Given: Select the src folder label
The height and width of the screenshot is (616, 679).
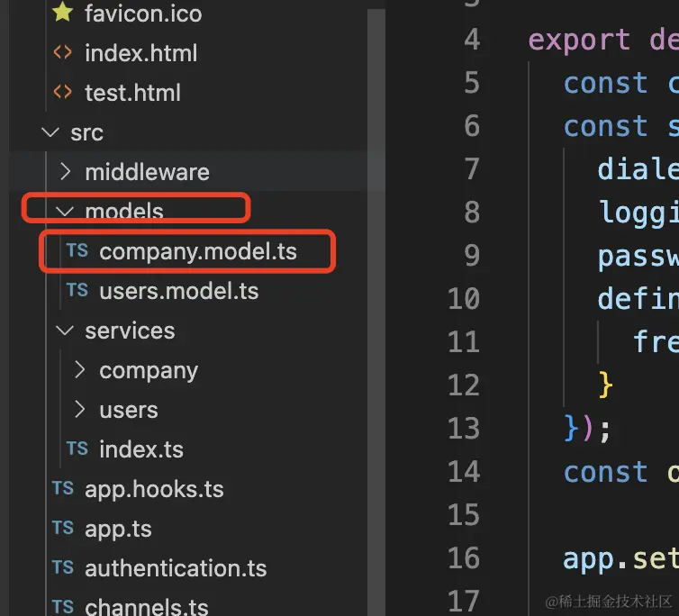Looking at the screenshot, I should pyautogui.click(x=86, y=132).
